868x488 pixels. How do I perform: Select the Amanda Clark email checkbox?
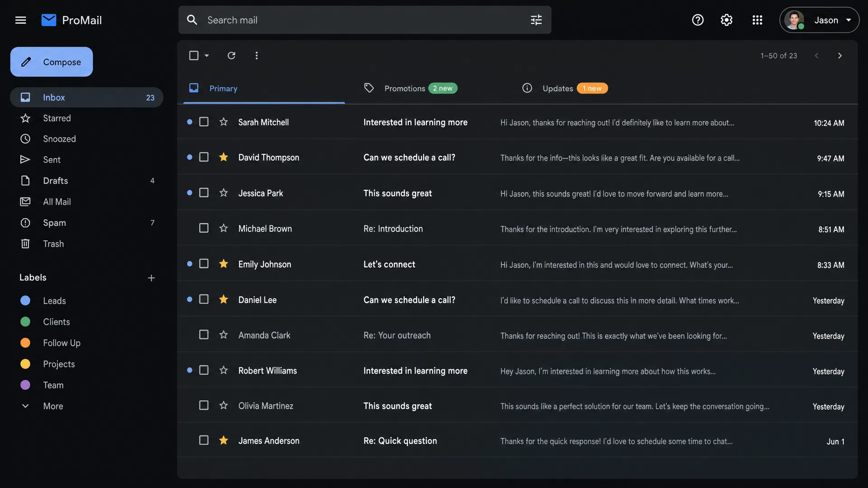[204, 335]
